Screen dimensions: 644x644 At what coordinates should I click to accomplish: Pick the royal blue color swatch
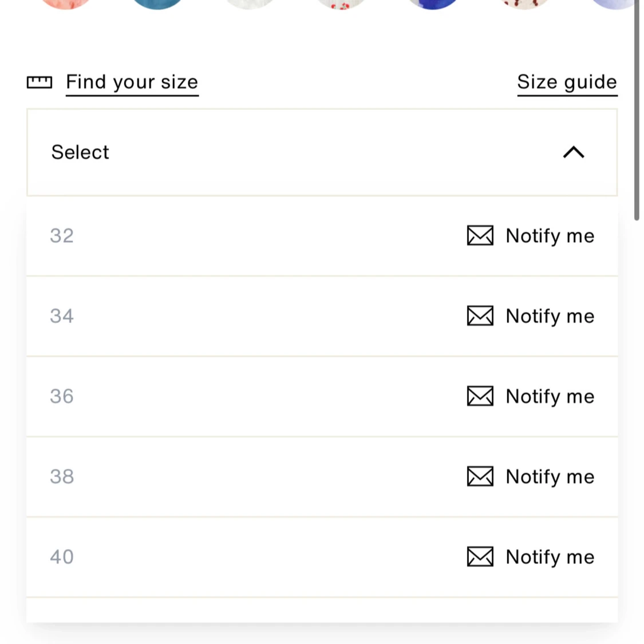coord(432,3)
